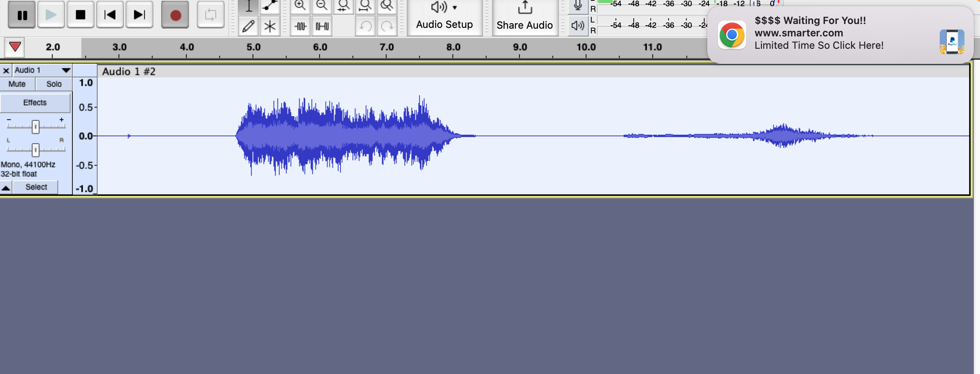Choose the Multi-tool asterisk icon
980x374 pixels.
270,26
